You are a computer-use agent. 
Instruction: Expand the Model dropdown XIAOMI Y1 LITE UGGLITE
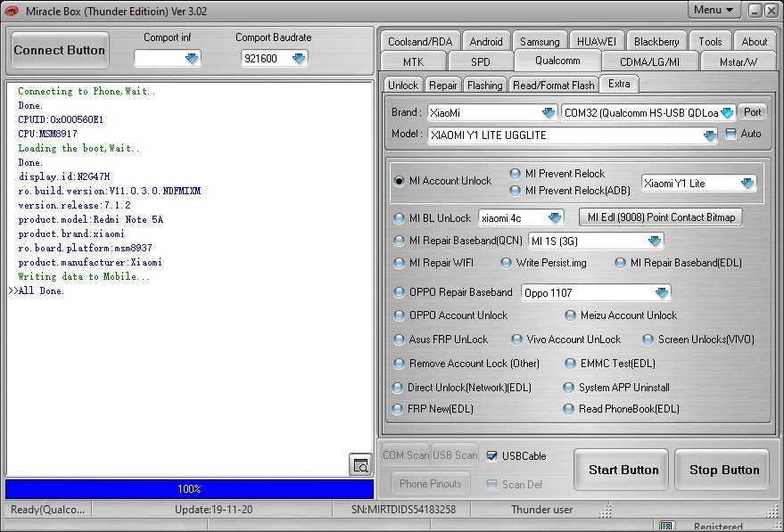click(x=709, y=135)
